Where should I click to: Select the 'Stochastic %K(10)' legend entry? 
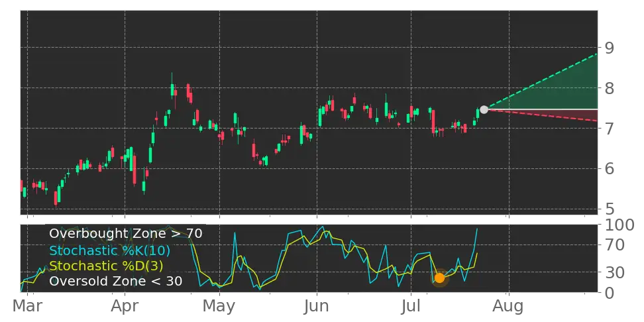109,250
